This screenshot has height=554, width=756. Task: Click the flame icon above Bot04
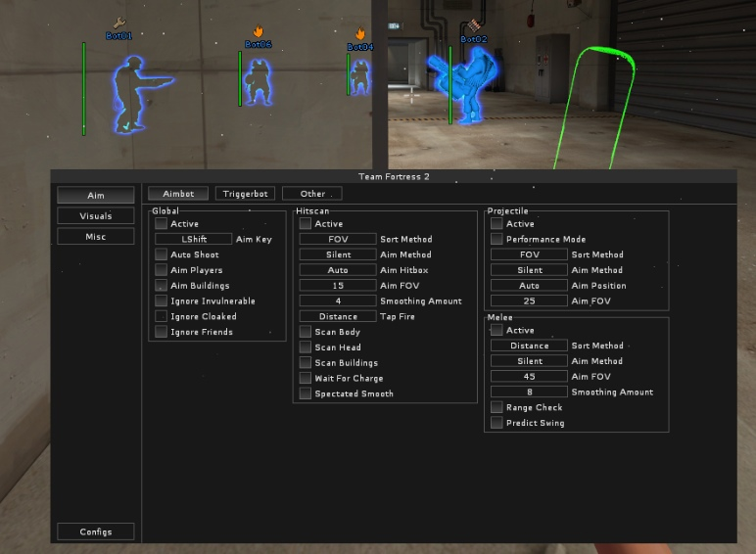[360, 33]
